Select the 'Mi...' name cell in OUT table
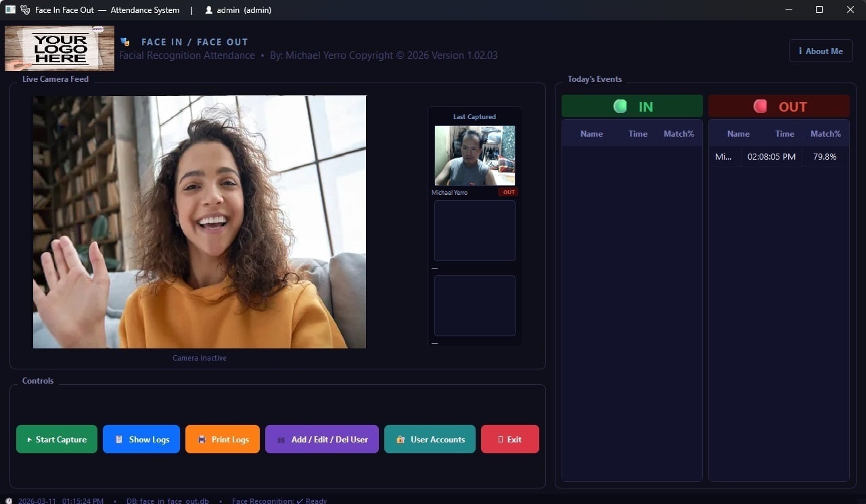 tap(723, 157)
